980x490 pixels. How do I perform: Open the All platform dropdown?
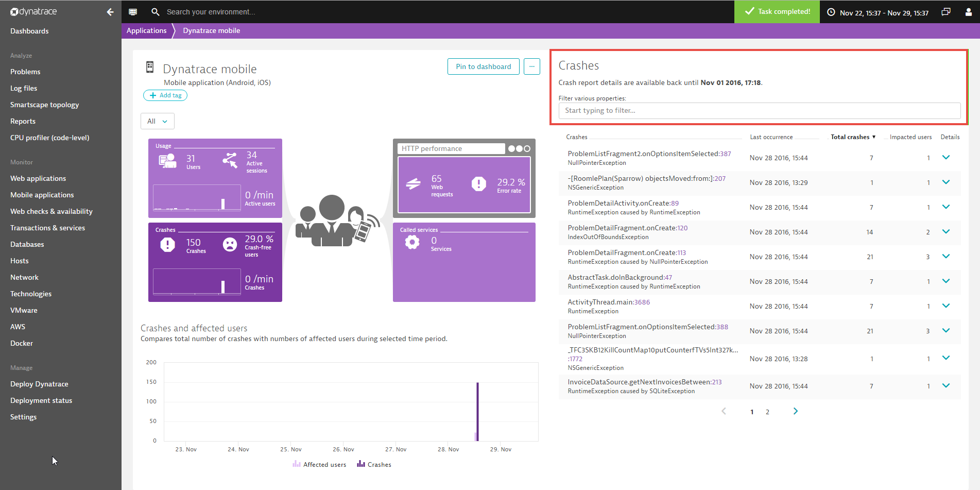158,121
